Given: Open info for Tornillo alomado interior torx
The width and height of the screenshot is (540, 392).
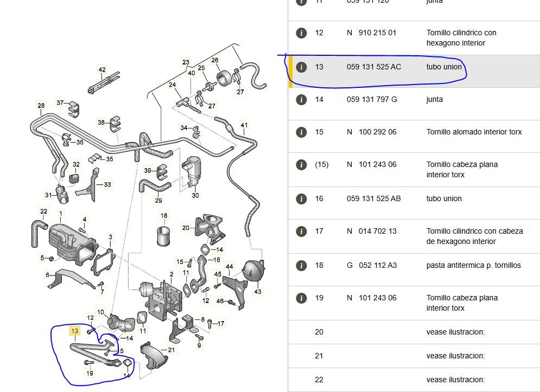Looking at the screenshot, I should click(x=301, y=132).
